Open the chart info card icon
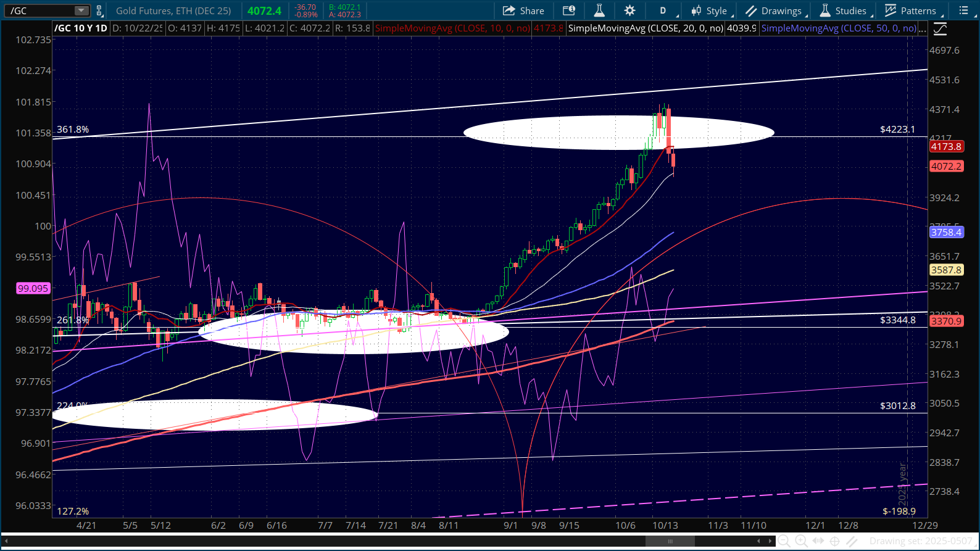This screenshot has height=551, width=980. [569, 10]
